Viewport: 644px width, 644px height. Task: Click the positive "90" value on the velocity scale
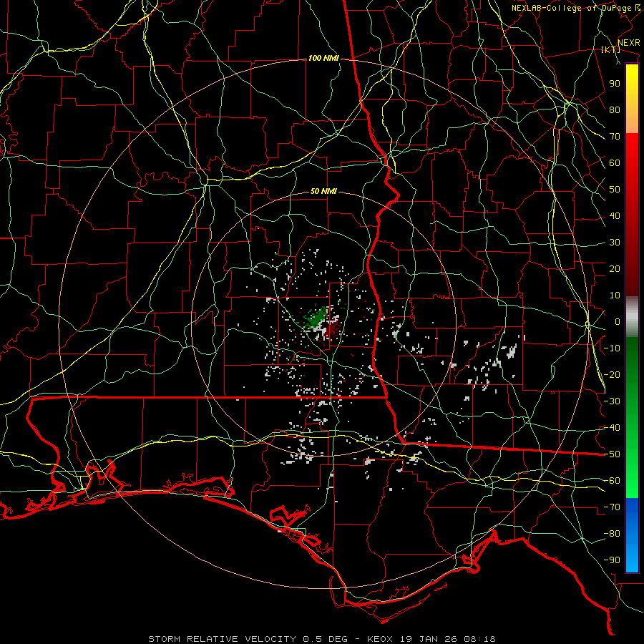point(615,84)
